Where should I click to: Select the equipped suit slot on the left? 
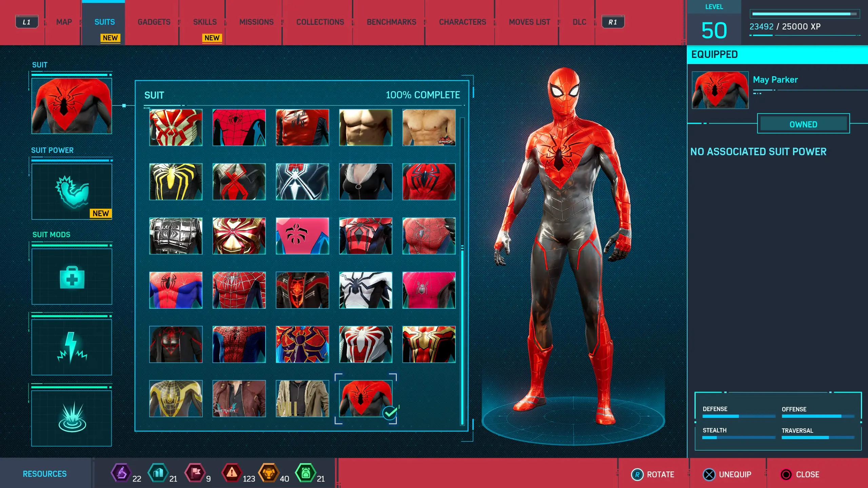click(x=72, y=106)
